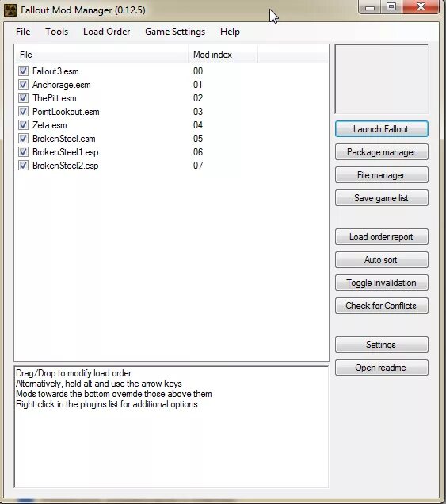Click the empty plugin preview image box
Screen dimensions: 446x504
381,79
